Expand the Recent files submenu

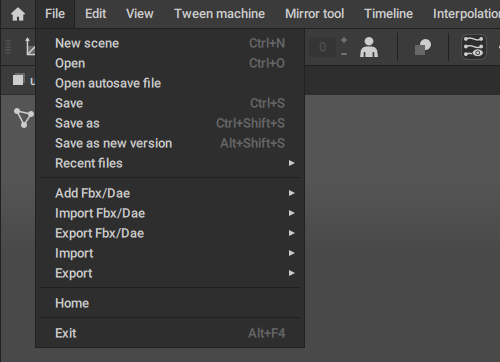[170, 163]
